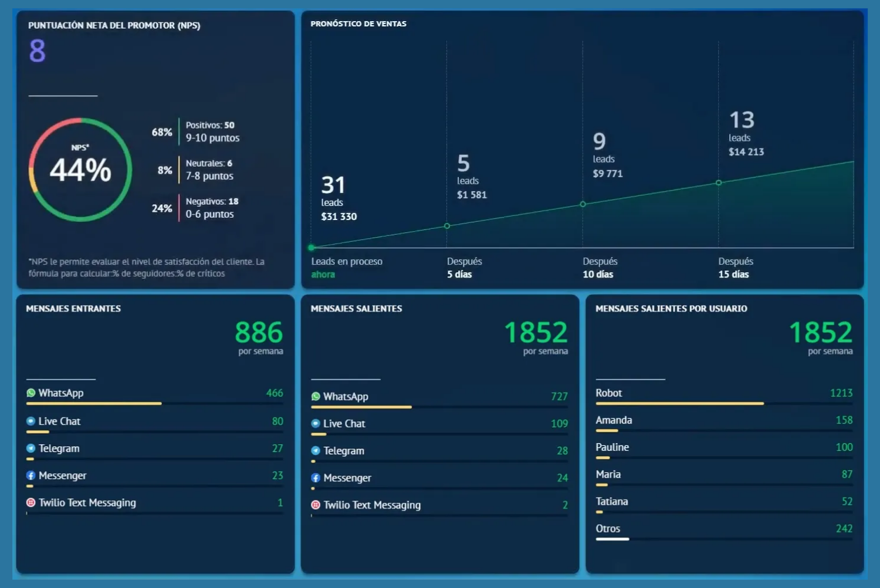Image resolution: width=880 pixels, height=588 pixels.
Task: Click the '9 leads' forecast figure
Action: click(x=604, y=147)
